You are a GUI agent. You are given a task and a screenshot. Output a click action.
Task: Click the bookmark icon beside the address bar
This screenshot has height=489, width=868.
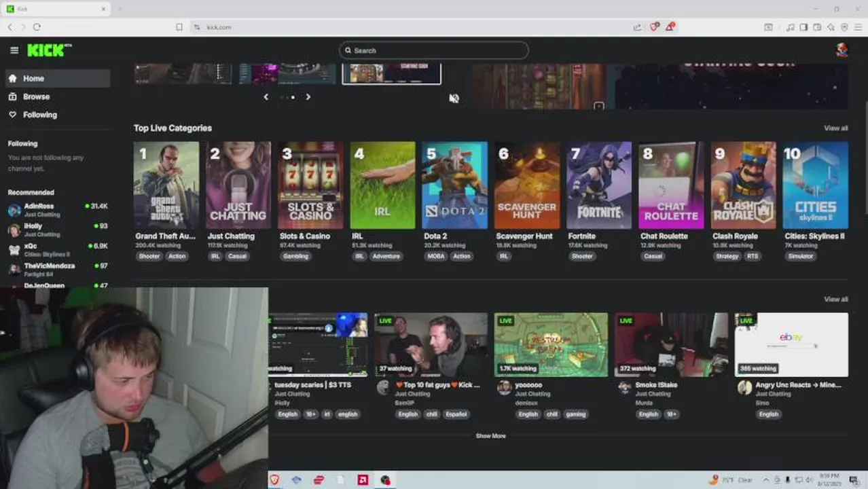[x=179, y=27]
